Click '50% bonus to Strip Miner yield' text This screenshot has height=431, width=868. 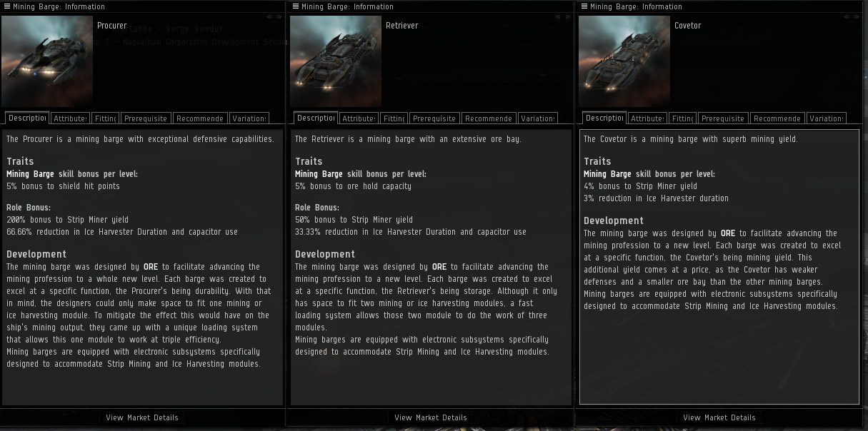pyautogui.click(x=354, y=220)
